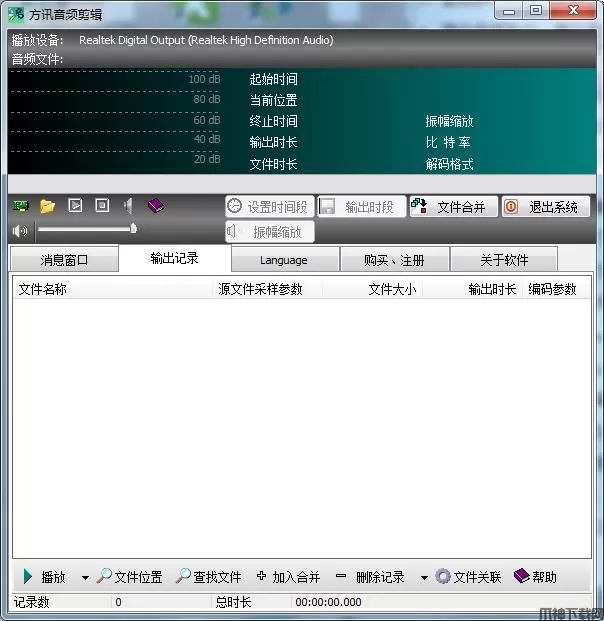Maximize the 方讯音频剪辑 window
The image size is (604, 621).
(536, 10)
